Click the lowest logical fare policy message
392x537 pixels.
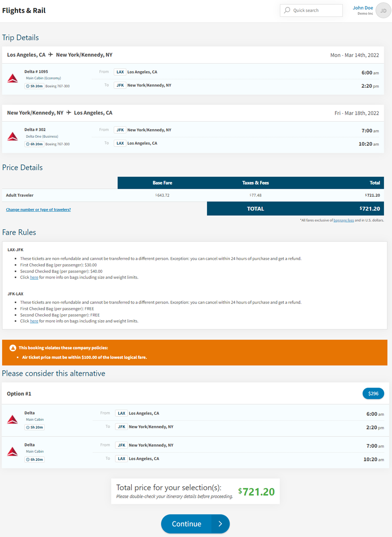[x=84, y=357]
